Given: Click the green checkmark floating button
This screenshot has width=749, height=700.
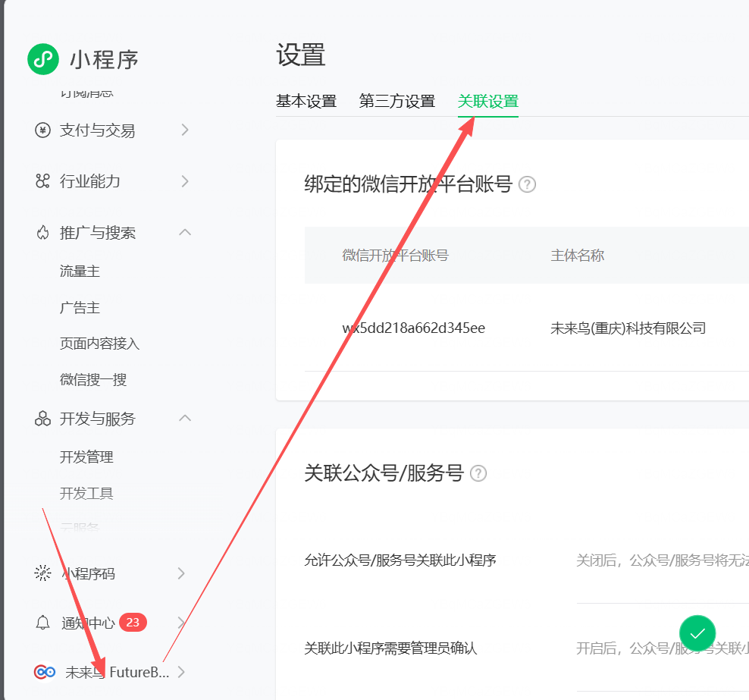Looking at the screenshot, I should point(697,633).
